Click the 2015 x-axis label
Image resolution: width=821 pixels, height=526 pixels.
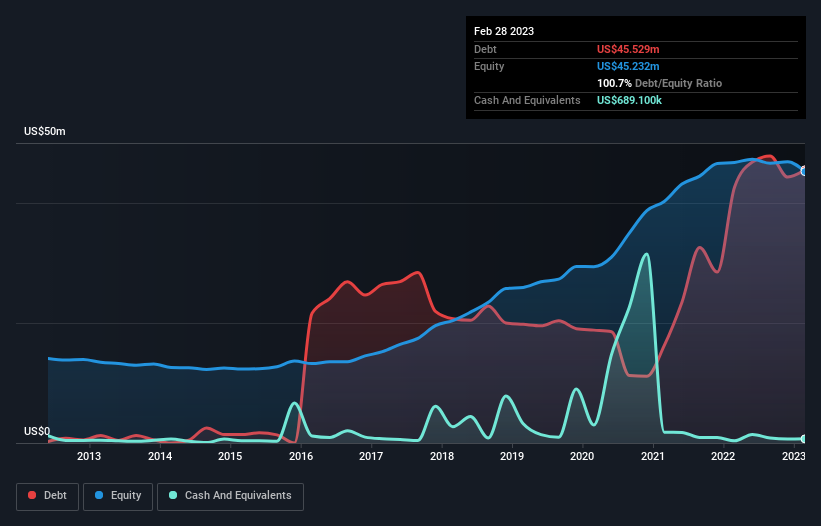(x=230, y=456)
